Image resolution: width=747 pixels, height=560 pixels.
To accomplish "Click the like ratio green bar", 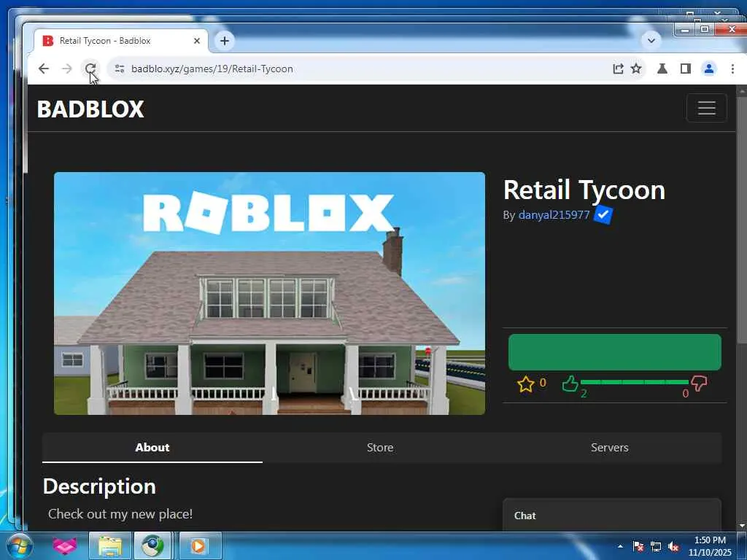I will (634, 382).
